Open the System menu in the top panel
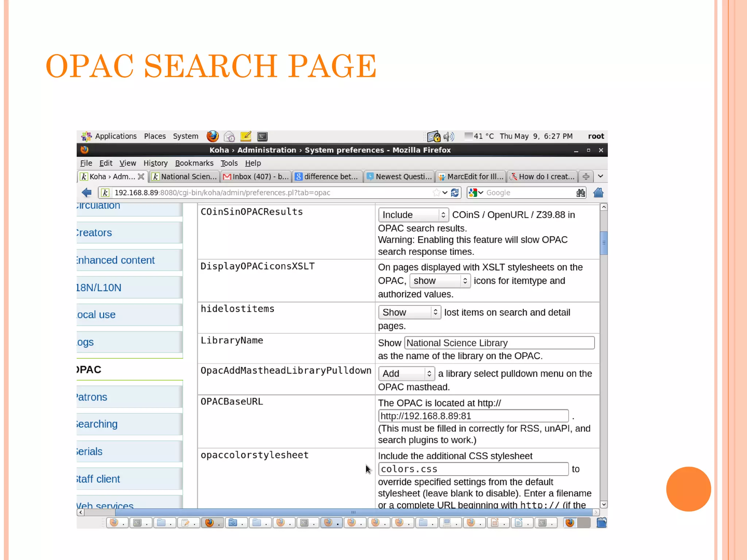 point(186,136)
